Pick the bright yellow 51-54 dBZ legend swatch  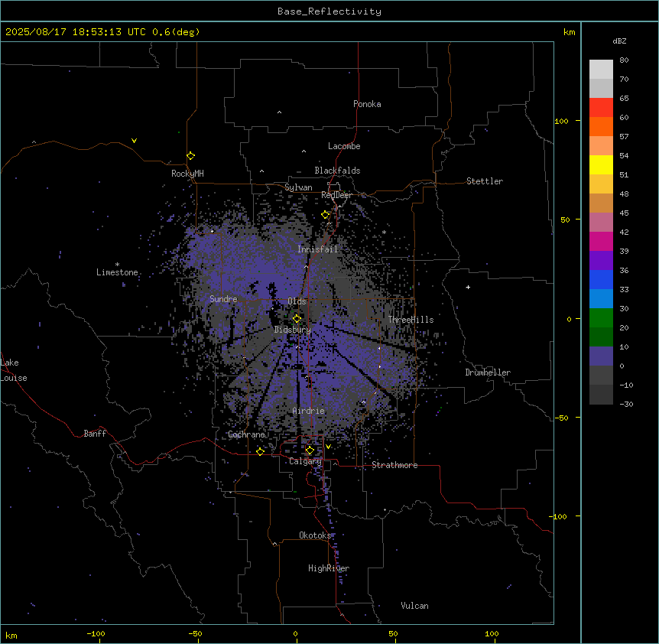coord(601,164)
